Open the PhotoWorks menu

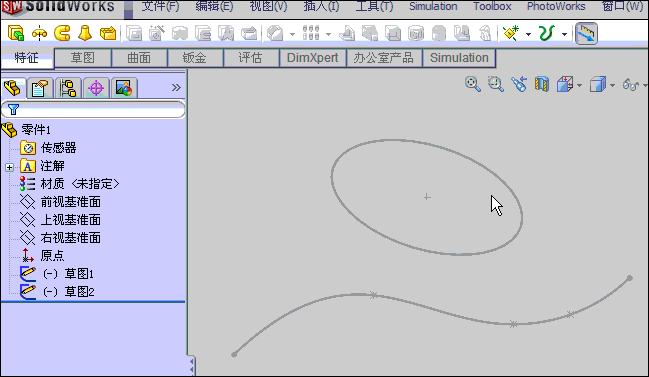coord(556,7)
